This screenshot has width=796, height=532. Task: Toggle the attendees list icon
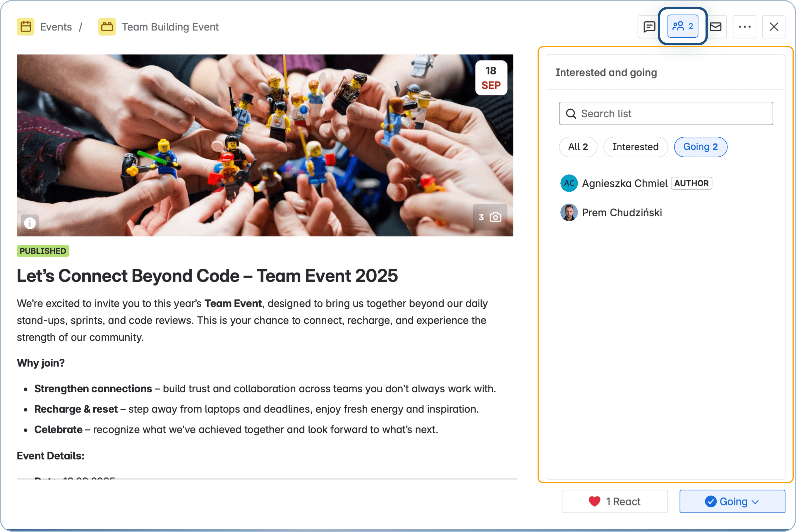682,27
